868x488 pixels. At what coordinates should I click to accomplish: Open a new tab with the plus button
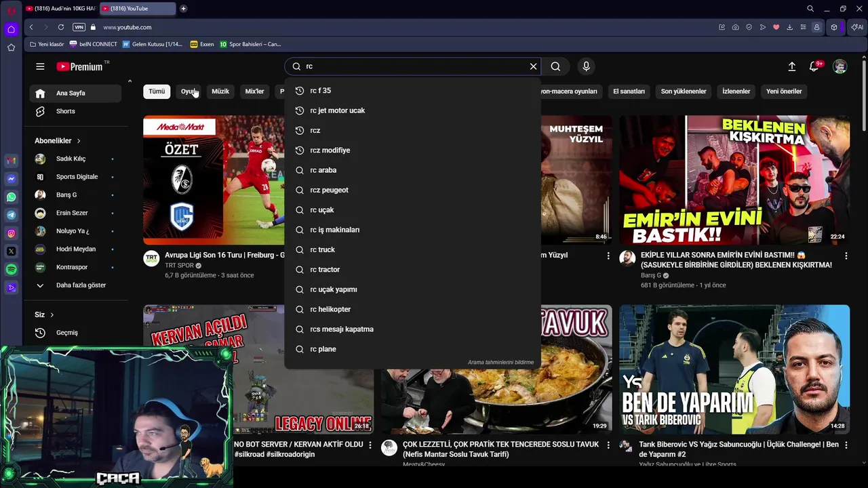(183, 9)
